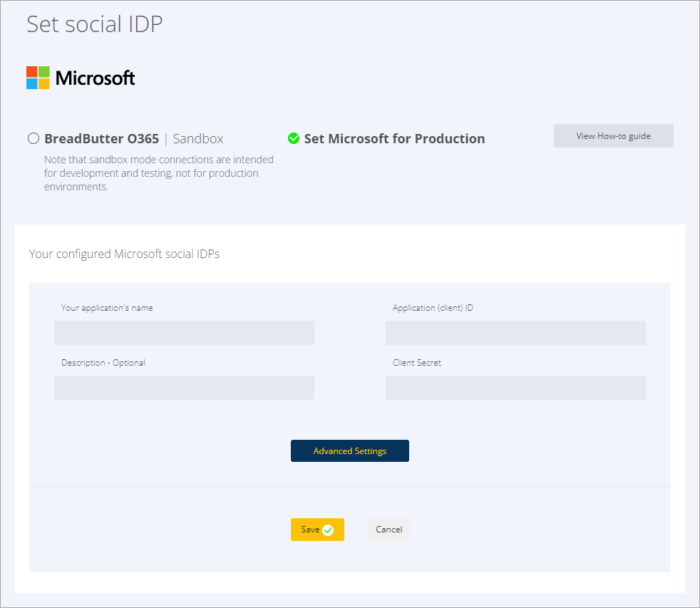
Task: Select the BreadButter O365 Sandbox radio button
Action: [33, 138]
